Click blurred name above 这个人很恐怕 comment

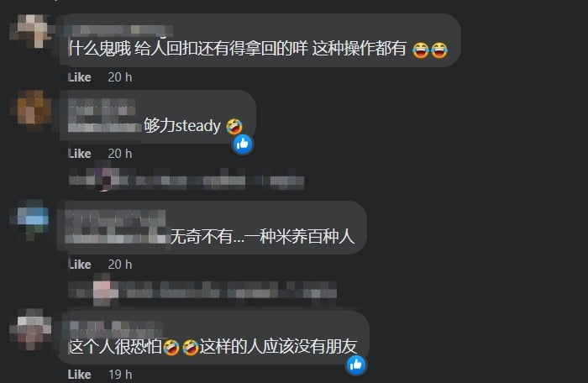click(x=116, y=329)
